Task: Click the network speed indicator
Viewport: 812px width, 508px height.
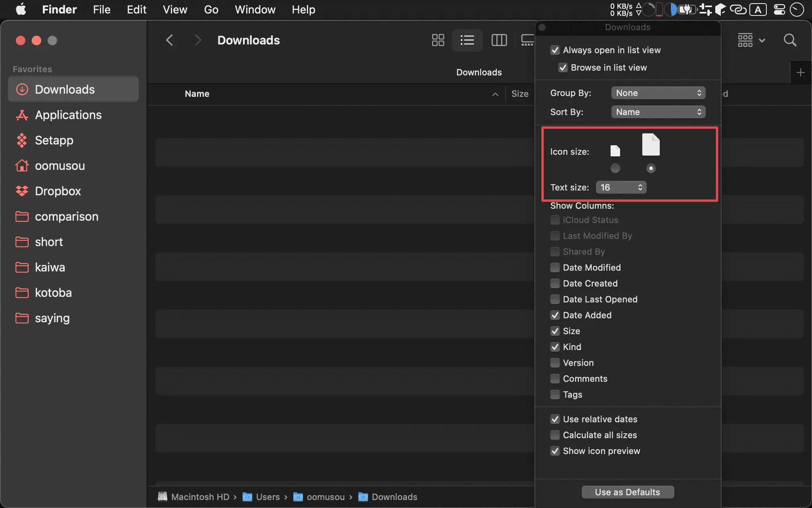Action: pos(626,10)
